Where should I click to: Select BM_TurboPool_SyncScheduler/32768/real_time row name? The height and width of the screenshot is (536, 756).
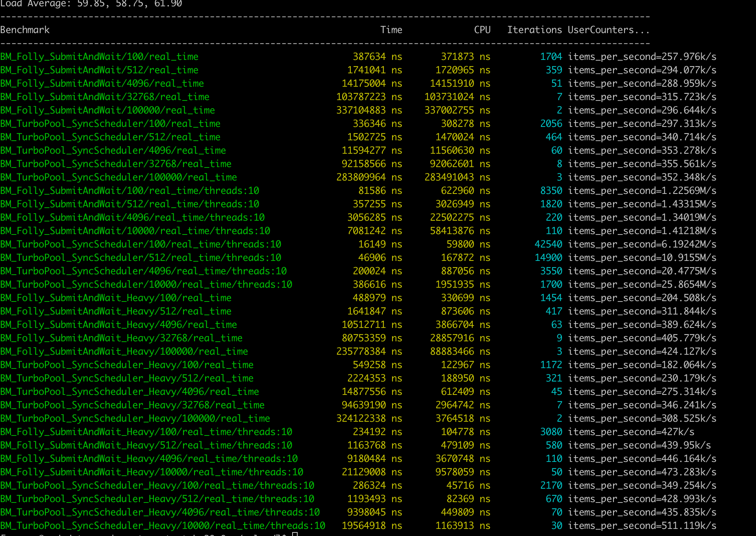116,164
